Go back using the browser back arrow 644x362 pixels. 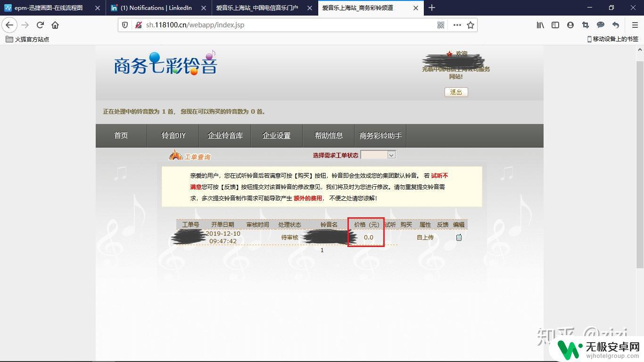click(x=9, y=25)
